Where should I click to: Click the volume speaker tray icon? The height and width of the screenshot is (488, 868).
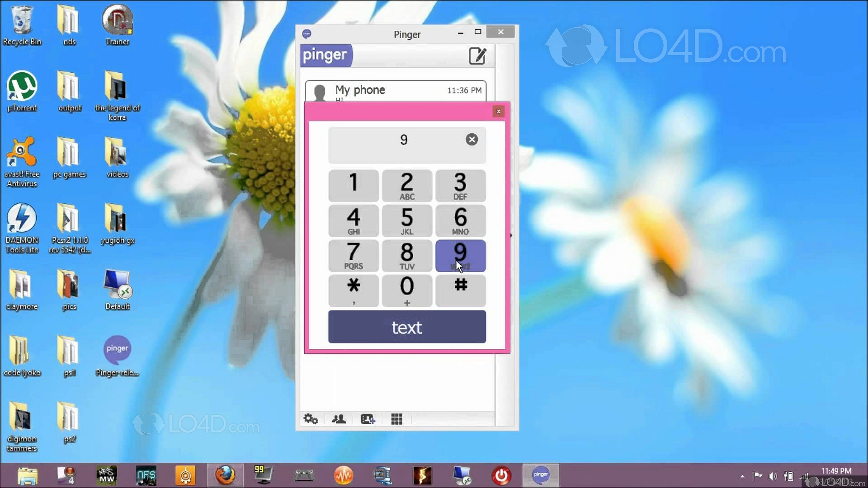[773, 476]
